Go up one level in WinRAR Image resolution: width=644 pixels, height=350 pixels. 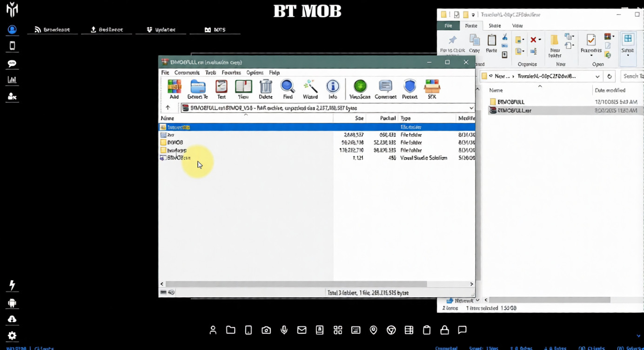point(168,108)
